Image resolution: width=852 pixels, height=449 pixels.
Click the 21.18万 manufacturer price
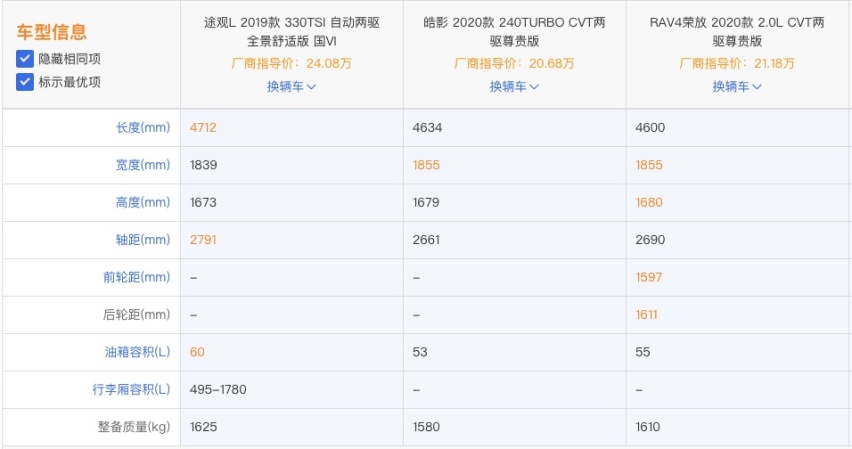point(774,64)
